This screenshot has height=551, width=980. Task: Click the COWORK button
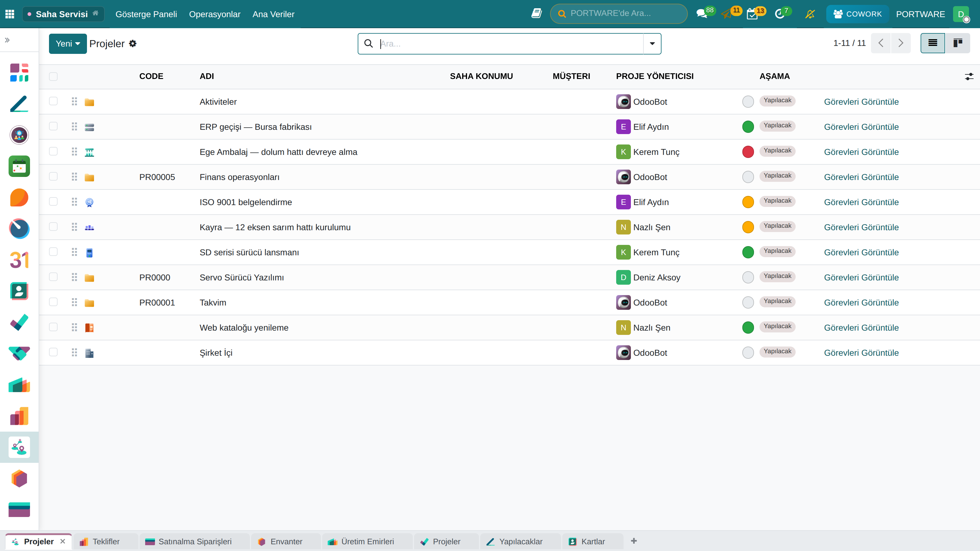857,14
